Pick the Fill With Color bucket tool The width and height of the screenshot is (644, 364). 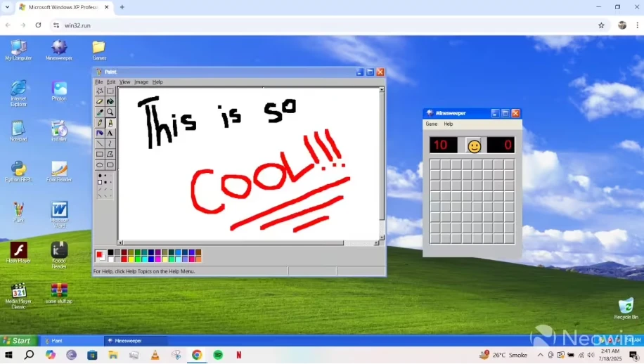pos(110,101)
